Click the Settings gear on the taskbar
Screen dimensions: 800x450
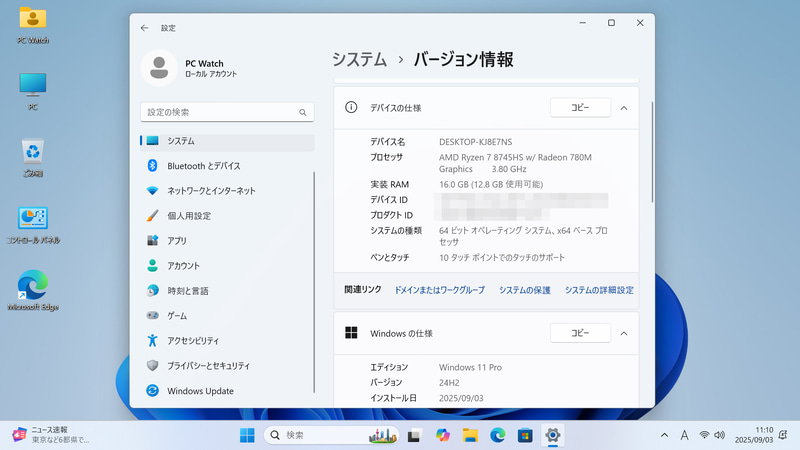[553, 435]
